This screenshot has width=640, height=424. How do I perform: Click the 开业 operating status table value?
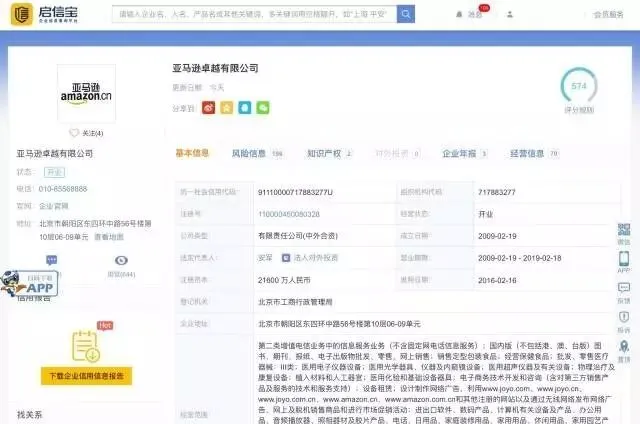[x=485, y=214]
